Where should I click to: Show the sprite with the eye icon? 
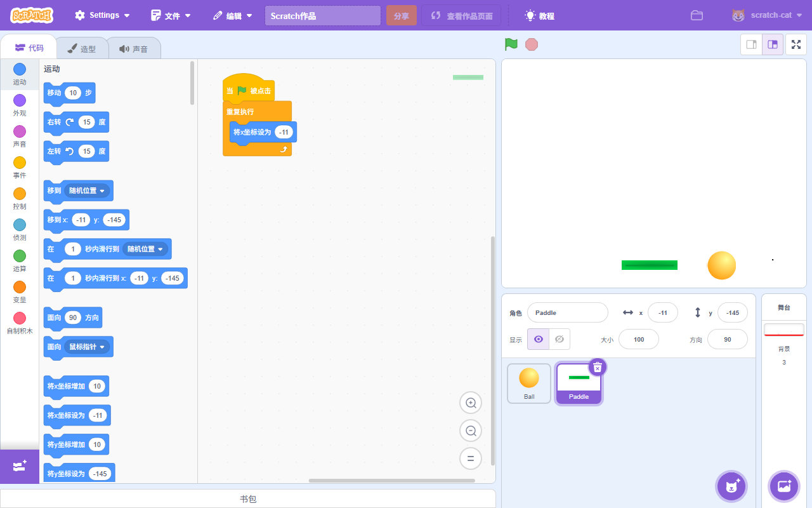[x=539, y=339]
